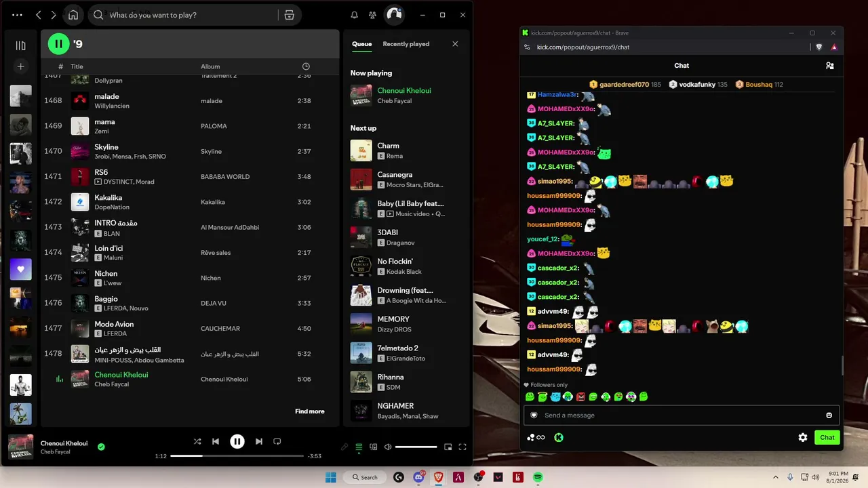868x488 pixels.
Task: Open the BABABA WORLD album link
Action: 225,177
